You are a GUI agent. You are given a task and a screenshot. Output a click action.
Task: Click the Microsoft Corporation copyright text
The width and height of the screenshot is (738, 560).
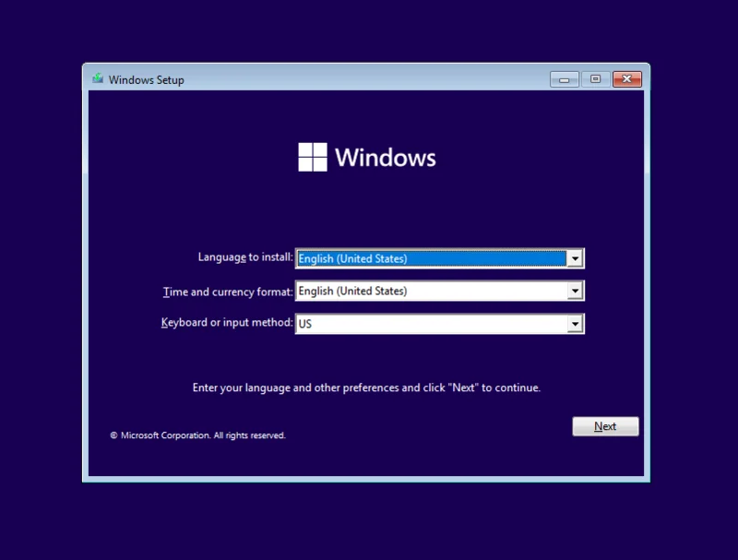tap(196, 434)
